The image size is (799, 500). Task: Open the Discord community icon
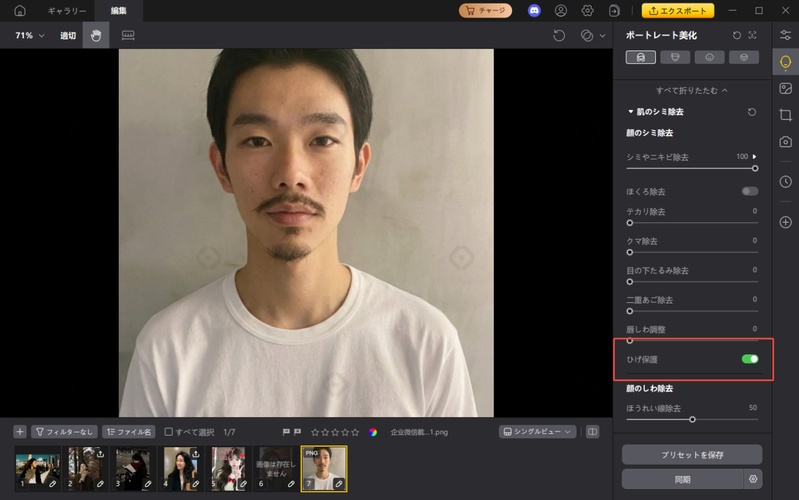tap(534, 11)
